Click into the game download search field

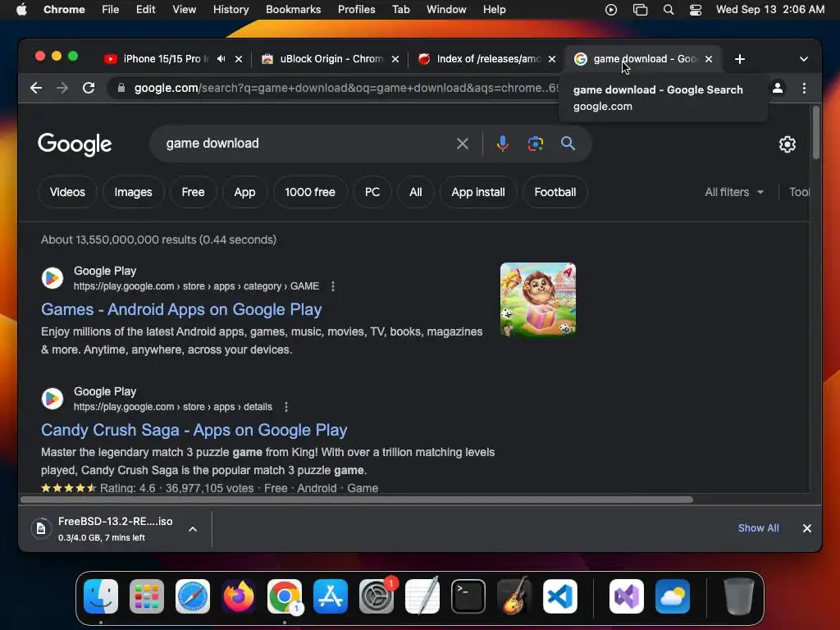click(305, 144)
